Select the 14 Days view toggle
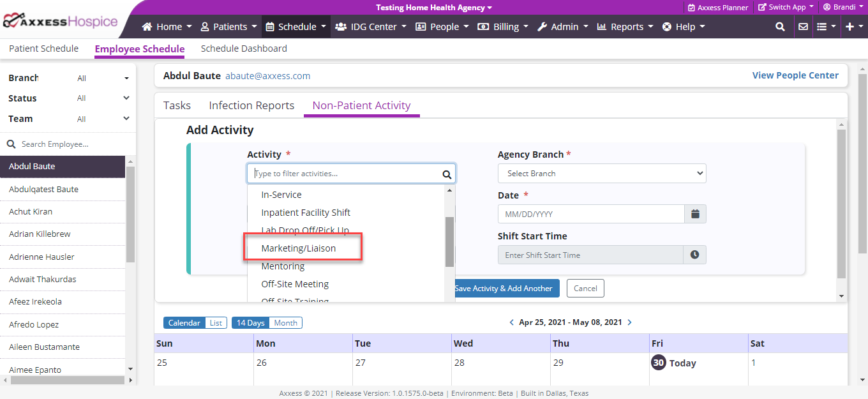 [x=250, y=323]
